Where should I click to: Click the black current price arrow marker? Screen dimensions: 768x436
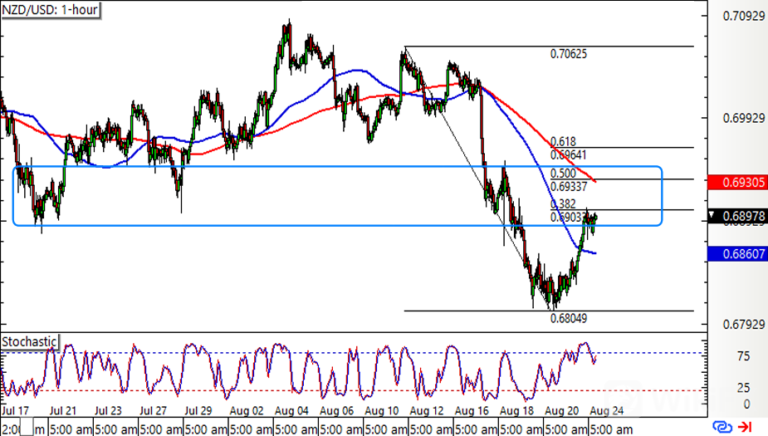point(711,215)
